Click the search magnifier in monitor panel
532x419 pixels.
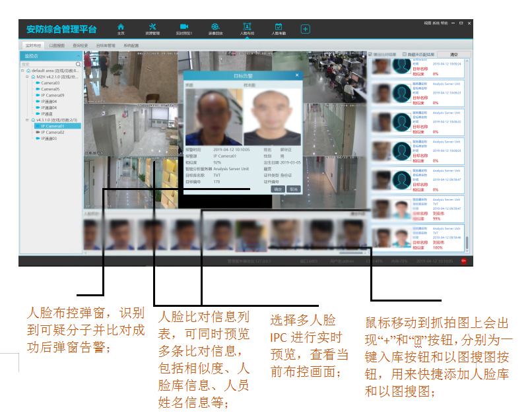pos(78,64)
